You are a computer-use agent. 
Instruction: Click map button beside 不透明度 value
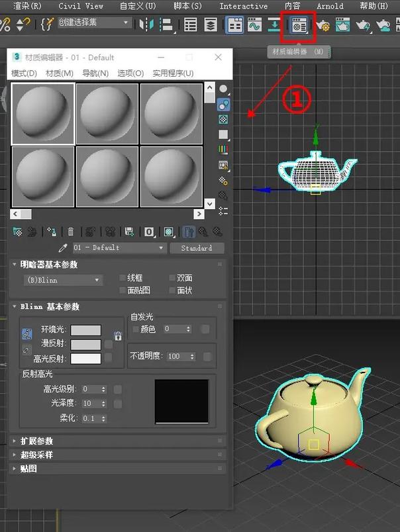point(207,357)
